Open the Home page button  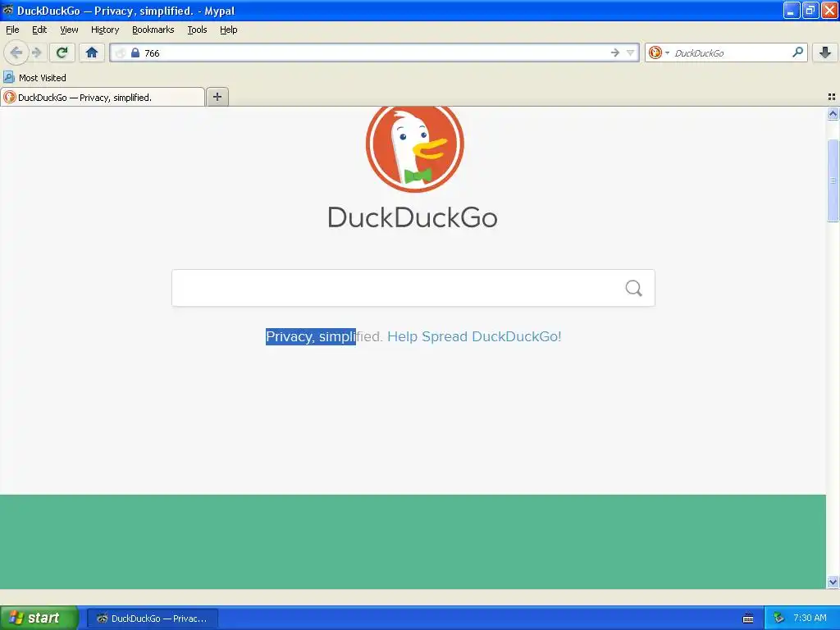[x=92, y=52]
